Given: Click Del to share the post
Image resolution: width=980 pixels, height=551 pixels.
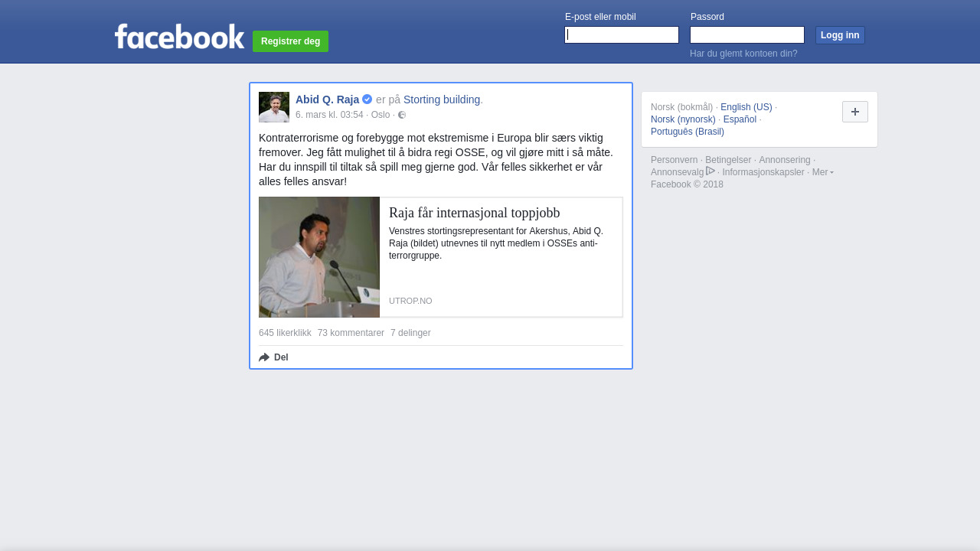Looking at the screenshot, I should click(x=281, y=357).
